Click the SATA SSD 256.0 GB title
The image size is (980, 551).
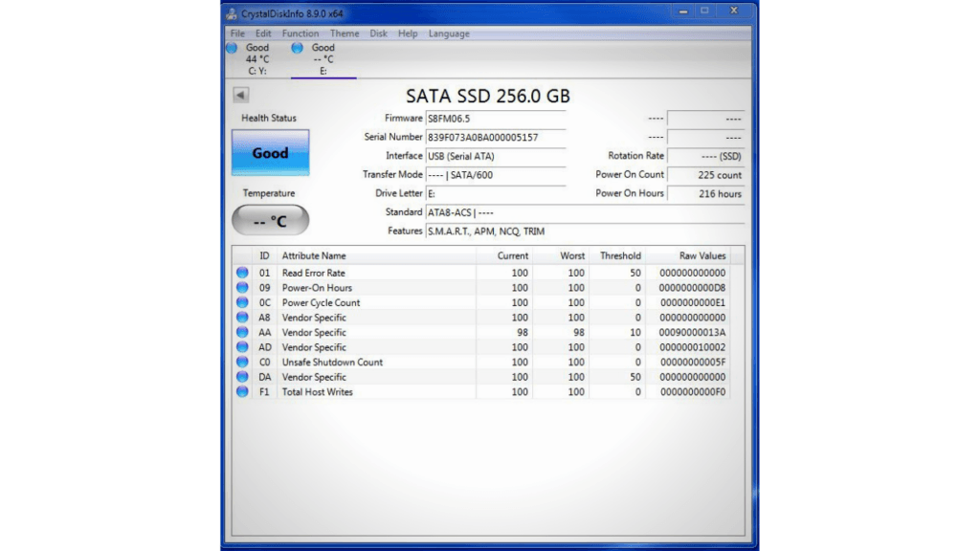pos(488,97)
